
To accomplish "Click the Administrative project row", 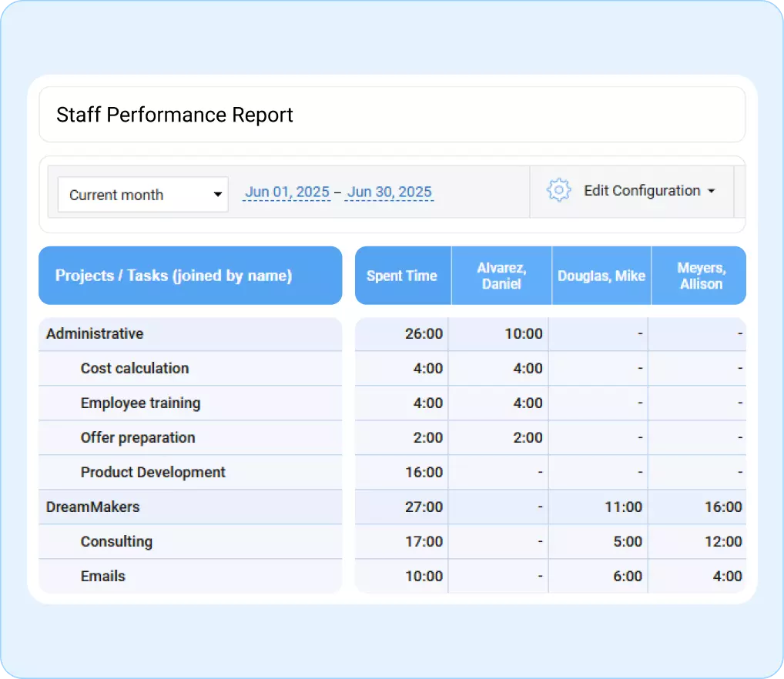I will 94,333.
